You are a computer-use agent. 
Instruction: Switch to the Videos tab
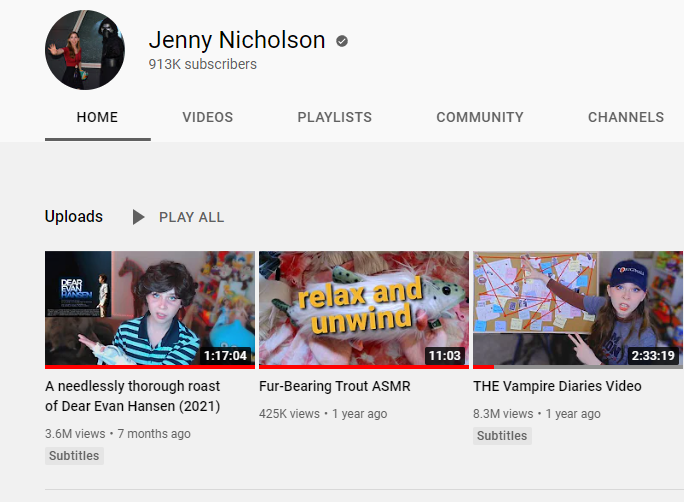tap(208, 117)
